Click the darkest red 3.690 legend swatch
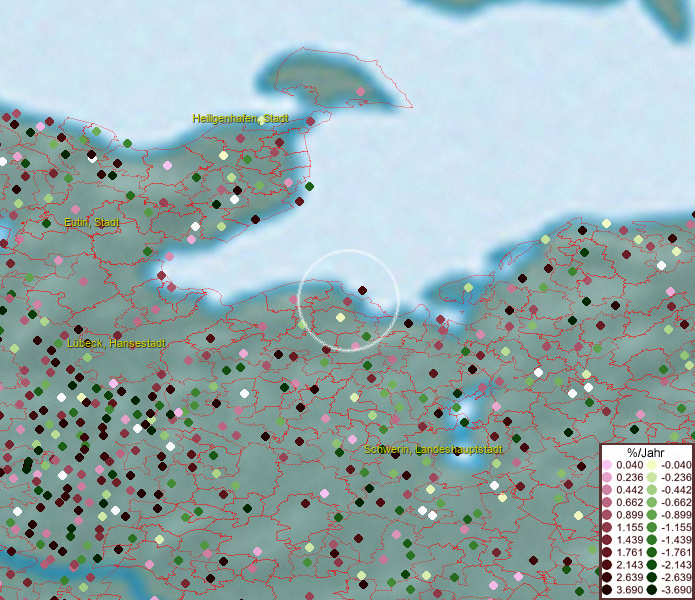The image size is (695, 600). (607, 590)
